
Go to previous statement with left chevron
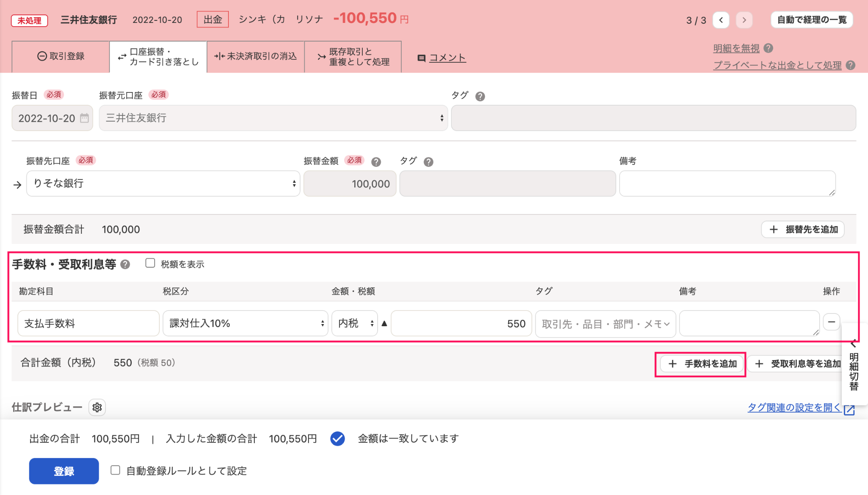pyautogui.click(x=721, y=20)
